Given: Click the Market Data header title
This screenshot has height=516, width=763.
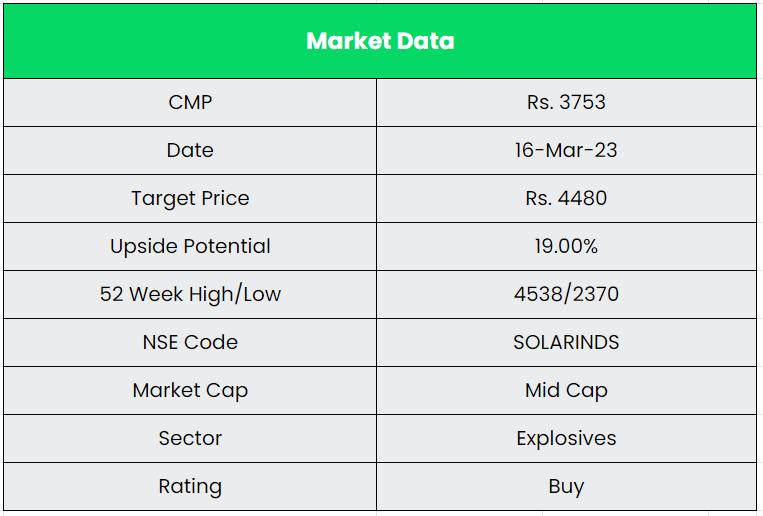Looking at the screenshot, I should click(380, 41).
